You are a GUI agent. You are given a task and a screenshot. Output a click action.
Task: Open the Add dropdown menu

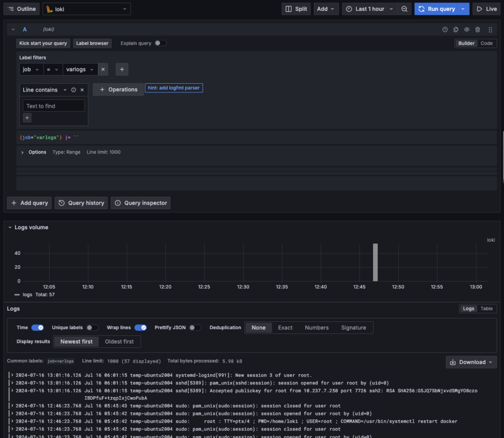coord(326,9)
